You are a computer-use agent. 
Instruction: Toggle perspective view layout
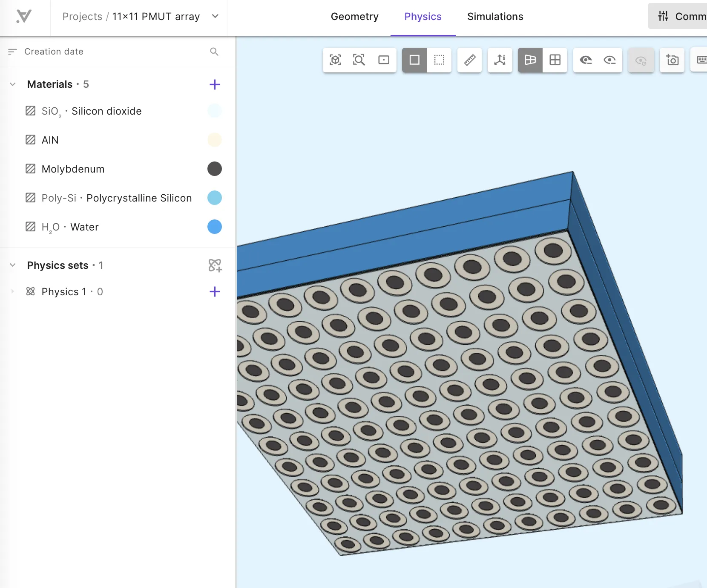point(530,60)
